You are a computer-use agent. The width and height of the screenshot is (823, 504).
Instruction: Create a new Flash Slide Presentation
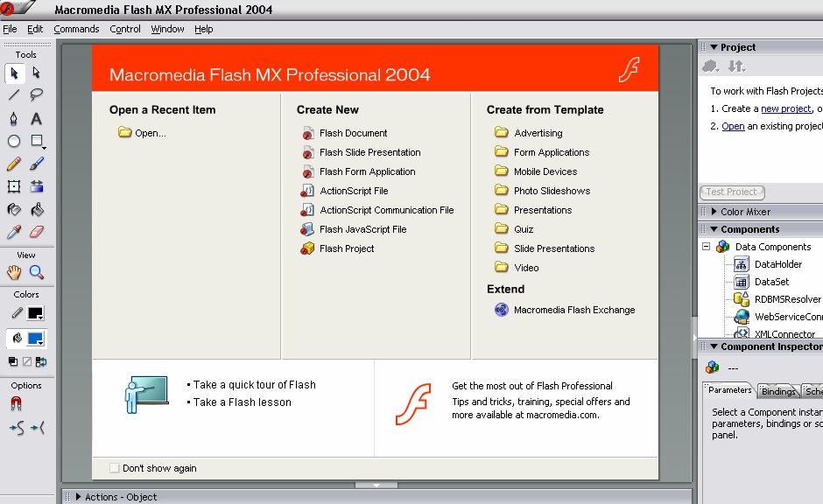click(361, 152)
